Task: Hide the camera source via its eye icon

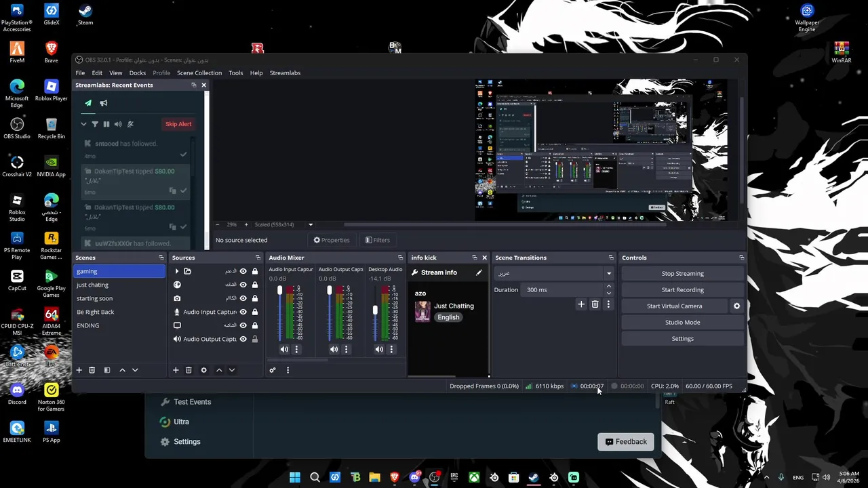Action: click(243, 298)
